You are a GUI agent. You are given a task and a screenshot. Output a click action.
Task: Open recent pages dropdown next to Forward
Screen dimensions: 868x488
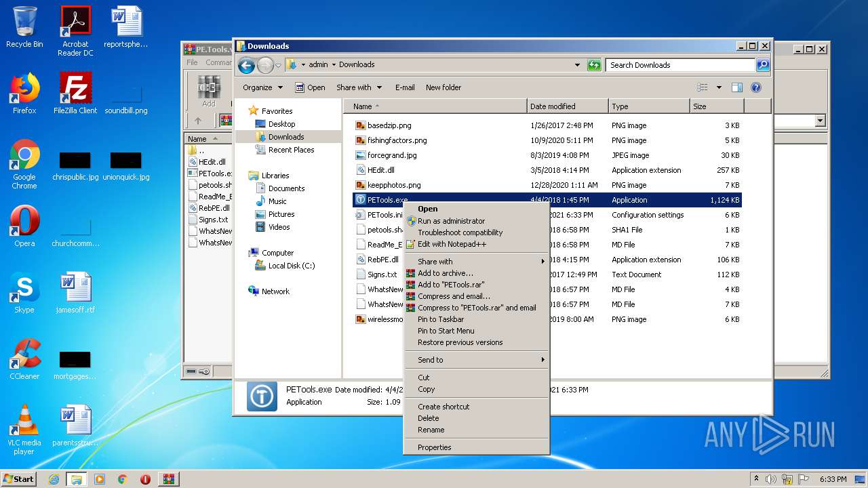coord(278,66)
